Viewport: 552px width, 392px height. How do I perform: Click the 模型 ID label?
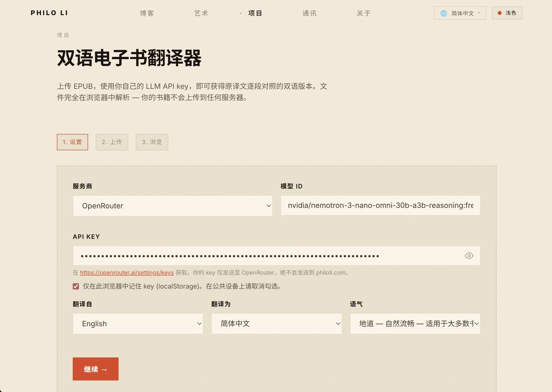tap(291, 186)
